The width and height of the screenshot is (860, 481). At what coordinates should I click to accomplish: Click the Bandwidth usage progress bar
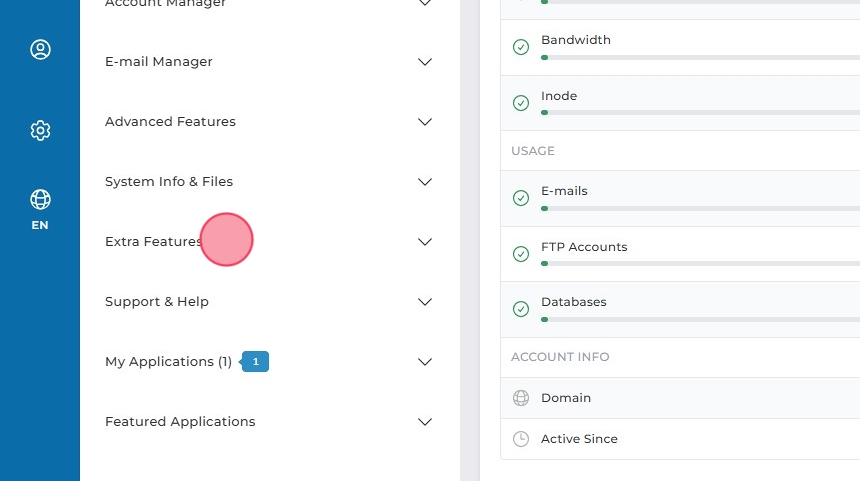pos(700,58)
